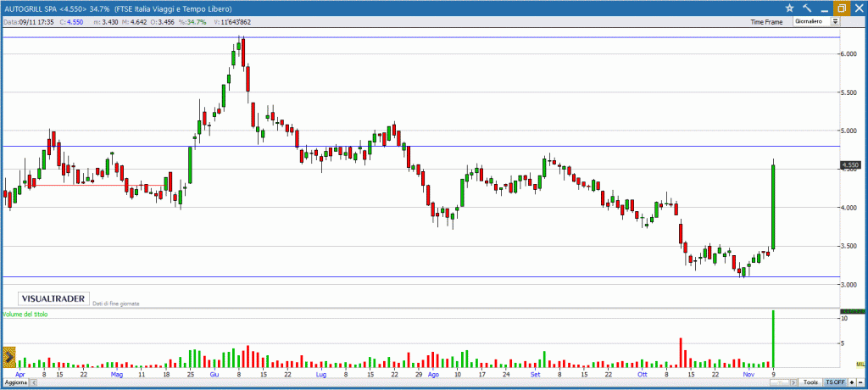
Task: Click the Time Frame label
Action: pos(766,22)
